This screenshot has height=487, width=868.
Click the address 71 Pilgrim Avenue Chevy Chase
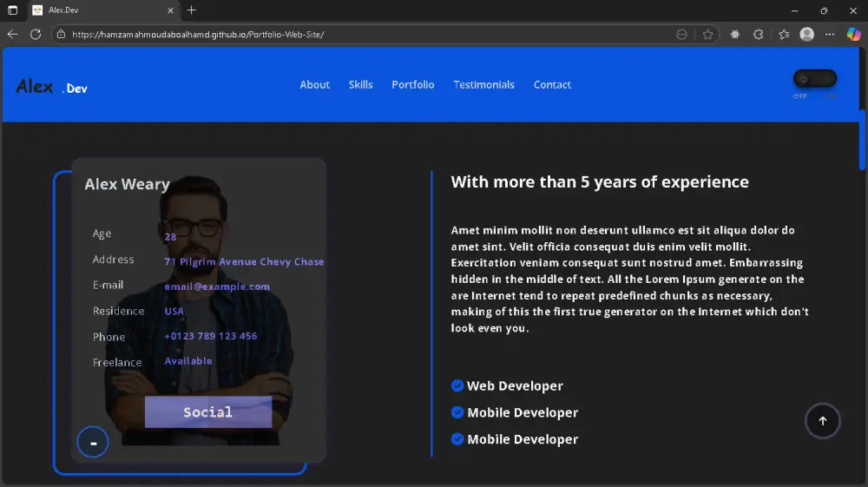[x=244, y=262]
